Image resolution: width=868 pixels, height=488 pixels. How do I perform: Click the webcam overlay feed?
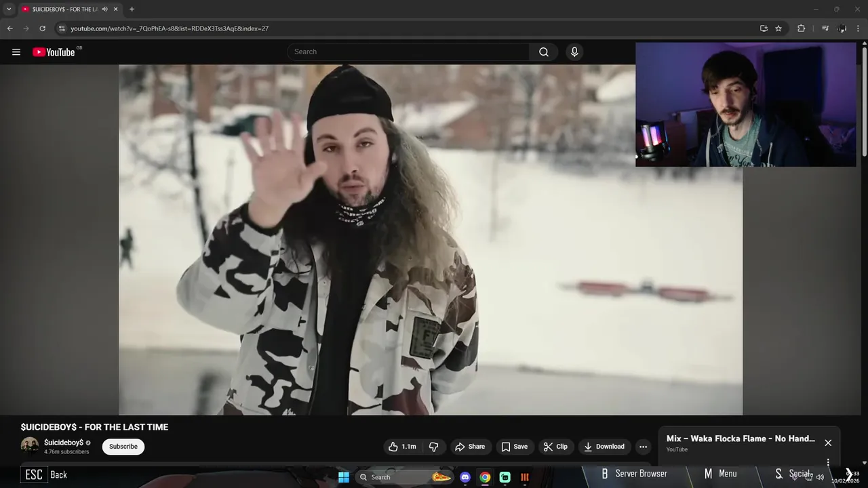point(746,104)
